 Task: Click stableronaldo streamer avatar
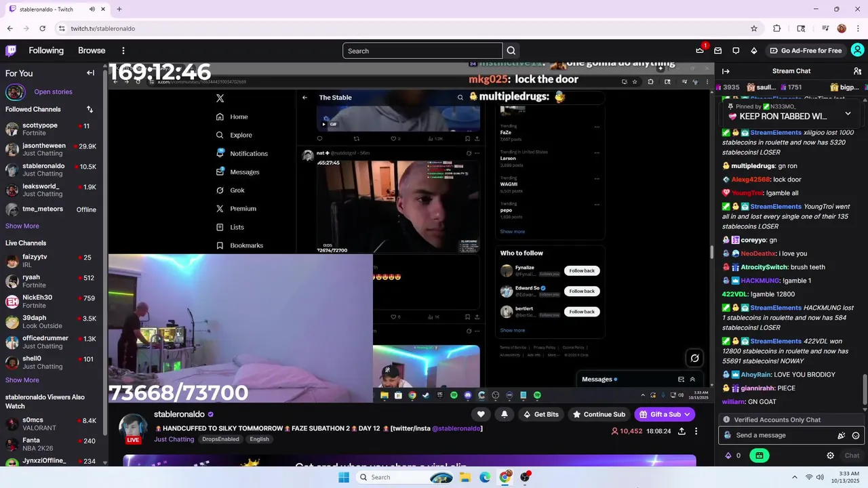click(134, 428)
